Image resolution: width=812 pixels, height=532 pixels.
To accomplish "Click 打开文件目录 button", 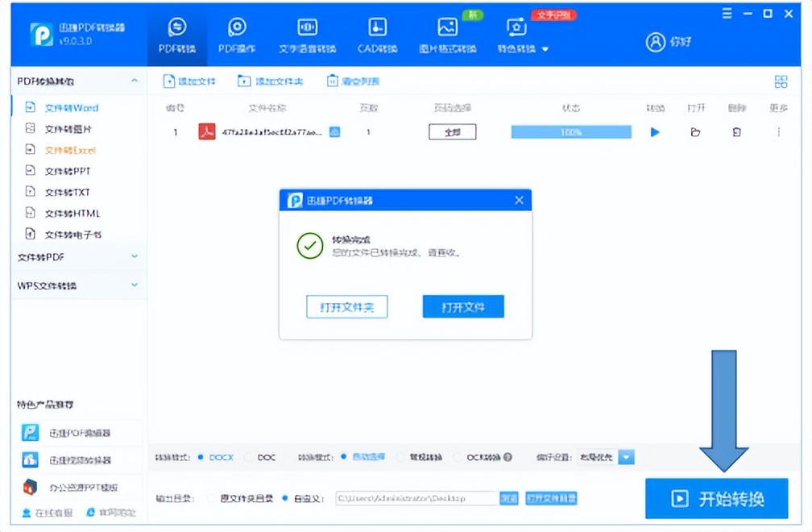I will point(551,498).
